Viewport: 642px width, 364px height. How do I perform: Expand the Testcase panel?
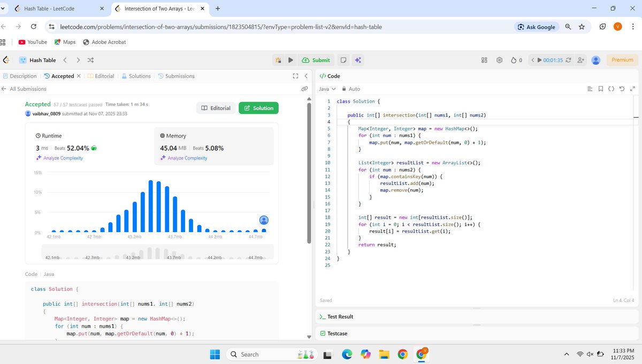coord(333,333)
